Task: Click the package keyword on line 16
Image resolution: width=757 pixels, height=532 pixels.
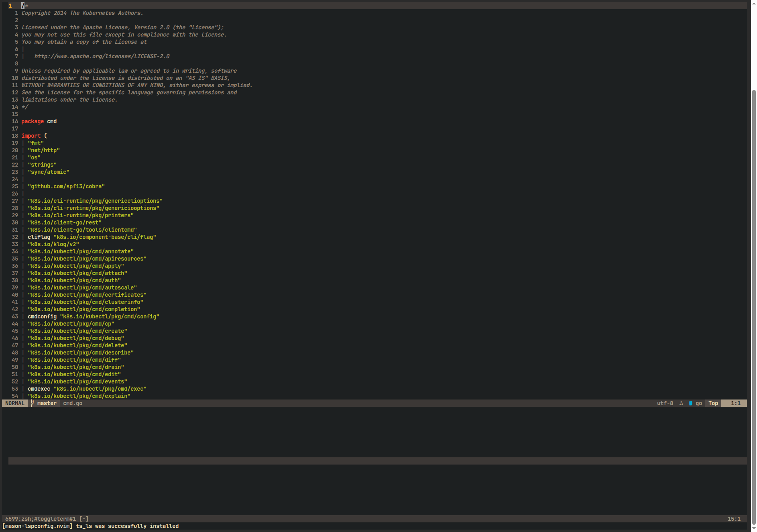Action: tap(33, 121)
